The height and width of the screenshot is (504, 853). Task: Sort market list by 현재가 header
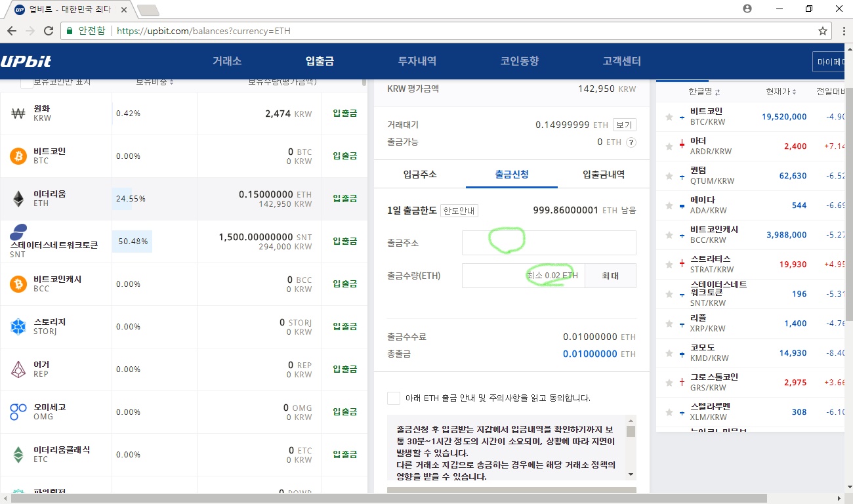coord(781,92)
